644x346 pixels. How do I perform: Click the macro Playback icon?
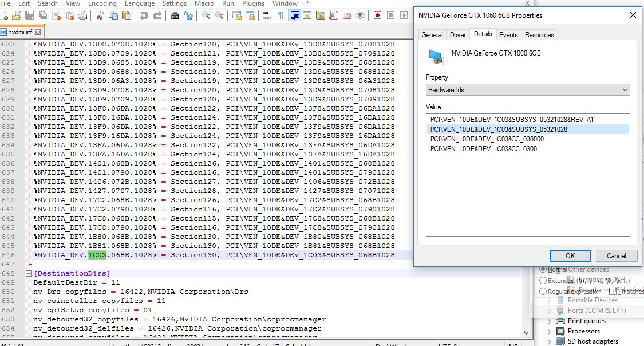pyautogui.click(x=404, y=15)
